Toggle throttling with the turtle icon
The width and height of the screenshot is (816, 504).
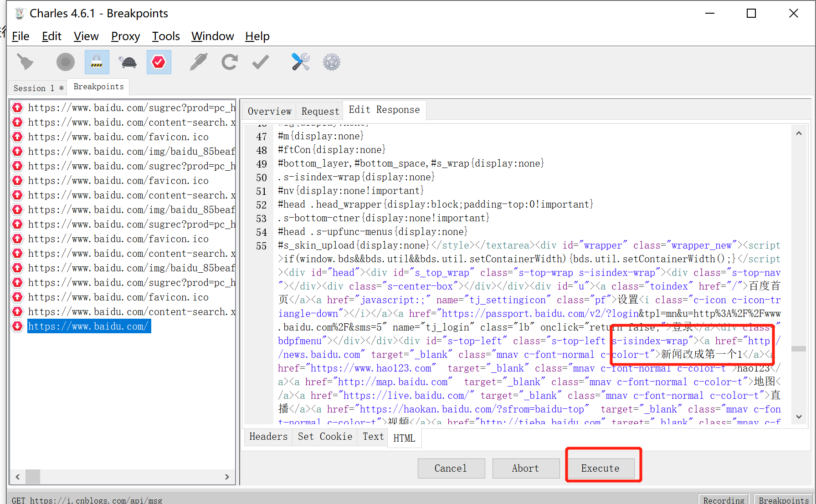tap(128, 62)
